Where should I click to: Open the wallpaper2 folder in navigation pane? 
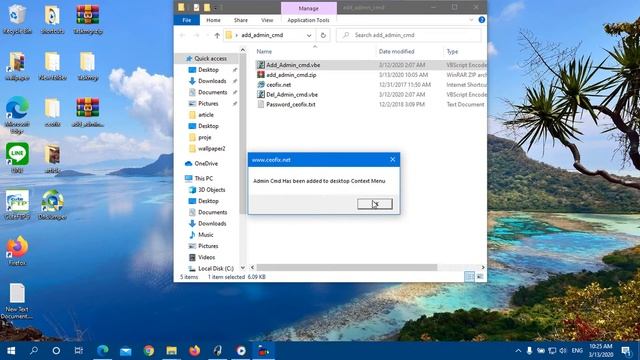tap(211, 149)
